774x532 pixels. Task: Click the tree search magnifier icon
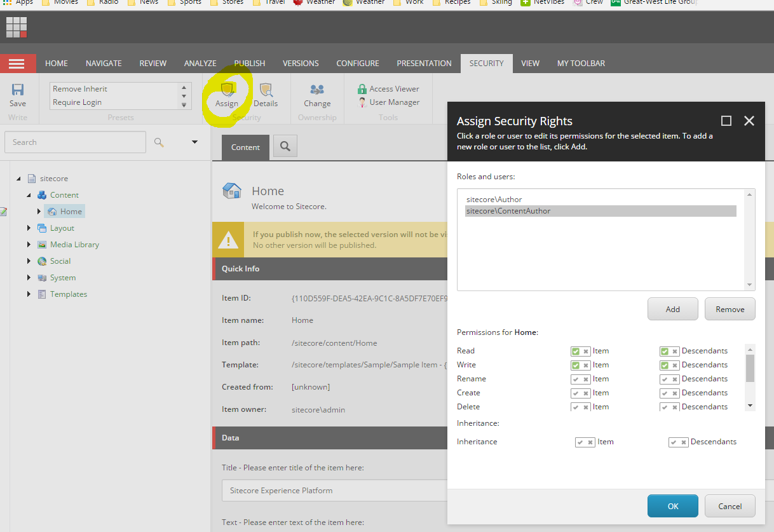(x=159, y=142)
